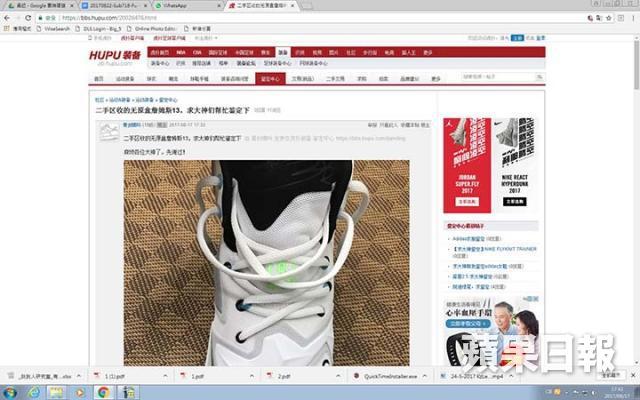Click the blue login button at page top

click(517, 38)
